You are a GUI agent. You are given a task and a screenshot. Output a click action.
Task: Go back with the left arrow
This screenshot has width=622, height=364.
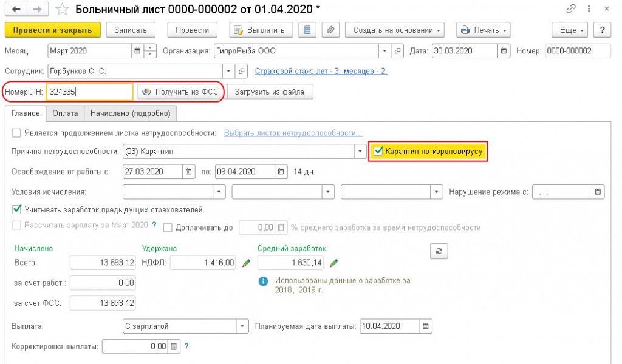[16, 9]
